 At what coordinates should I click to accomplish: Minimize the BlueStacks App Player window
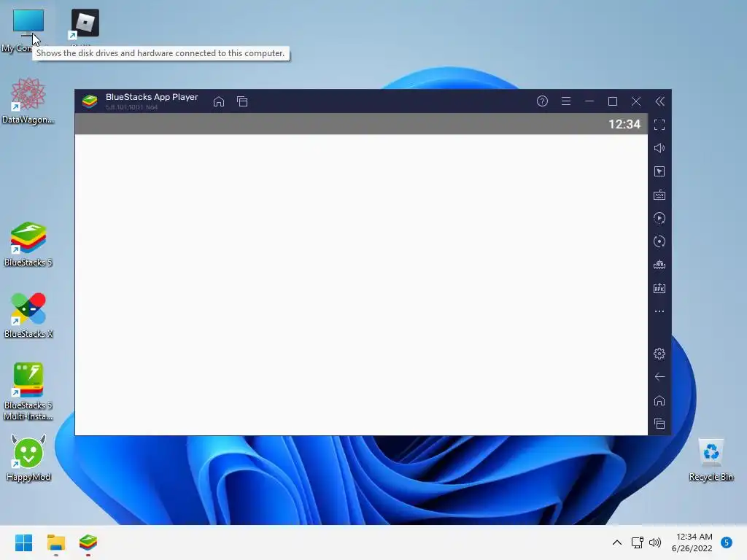coord(589,101)
